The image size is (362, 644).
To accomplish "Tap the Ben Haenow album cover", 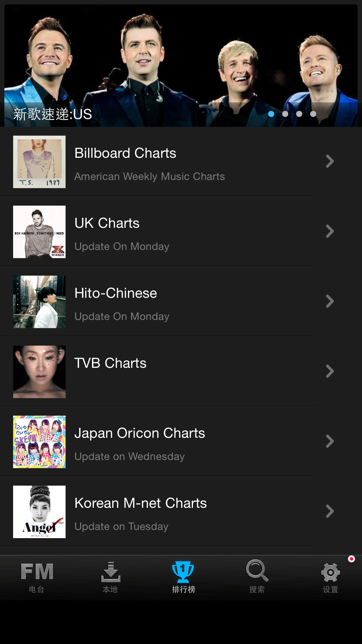I will pos(39,232).
